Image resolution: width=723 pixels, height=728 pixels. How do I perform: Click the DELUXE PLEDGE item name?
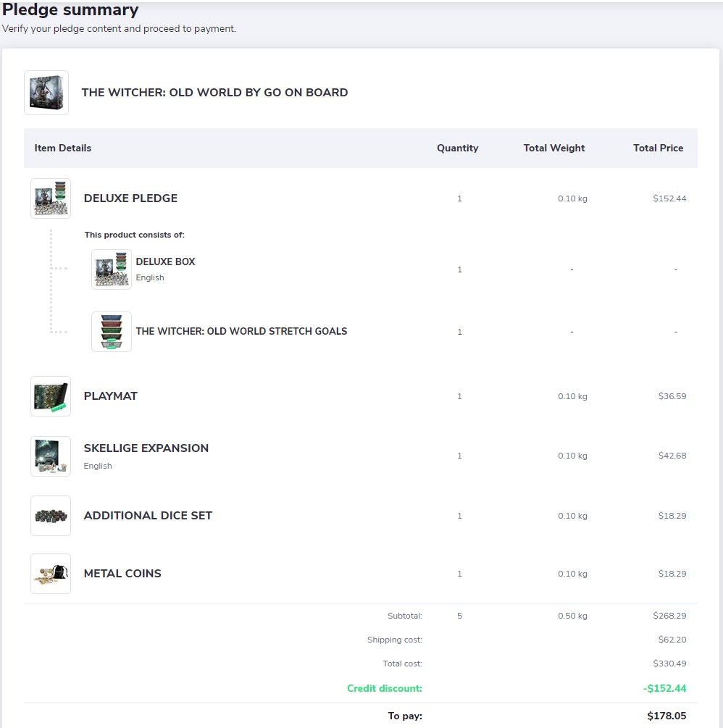click(130, 198)
